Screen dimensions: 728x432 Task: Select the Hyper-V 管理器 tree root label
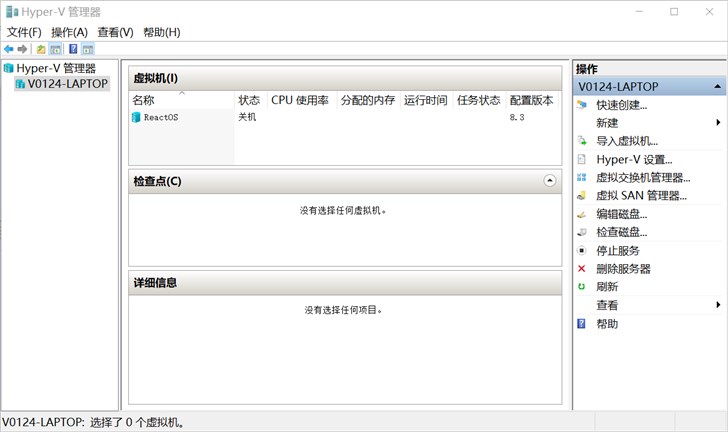click(56, 68)
